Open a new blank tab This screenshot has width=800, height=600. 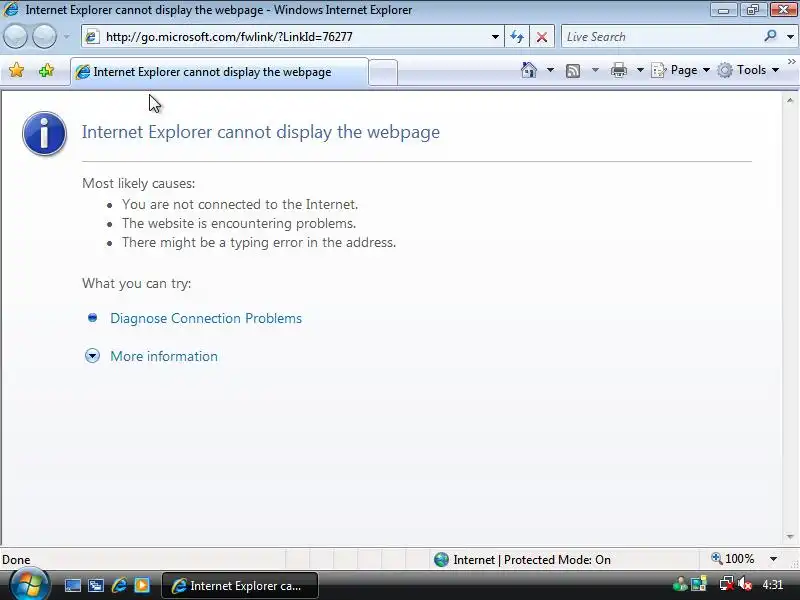(x=383, y=72)
